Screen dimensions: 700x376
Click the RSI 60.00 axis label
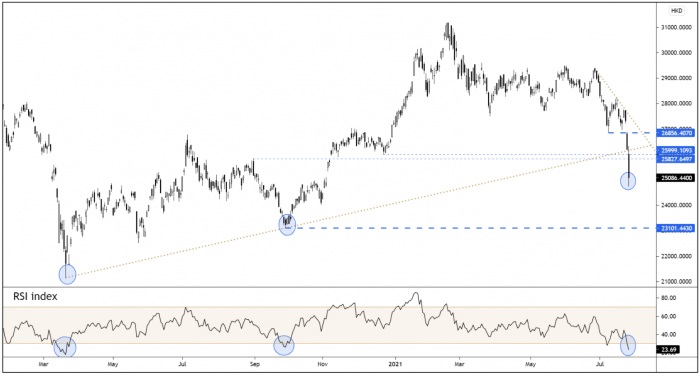pos(668,316)
